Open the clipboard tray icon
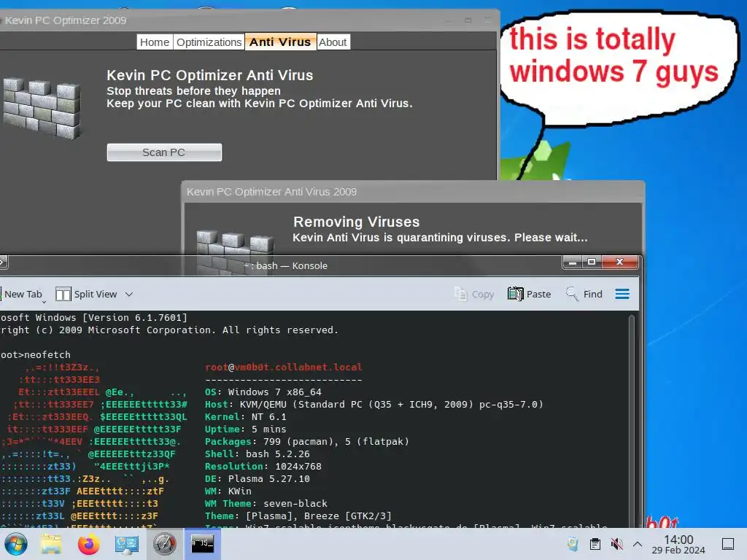This screenshot has width=747, height=560. [595, 544]
